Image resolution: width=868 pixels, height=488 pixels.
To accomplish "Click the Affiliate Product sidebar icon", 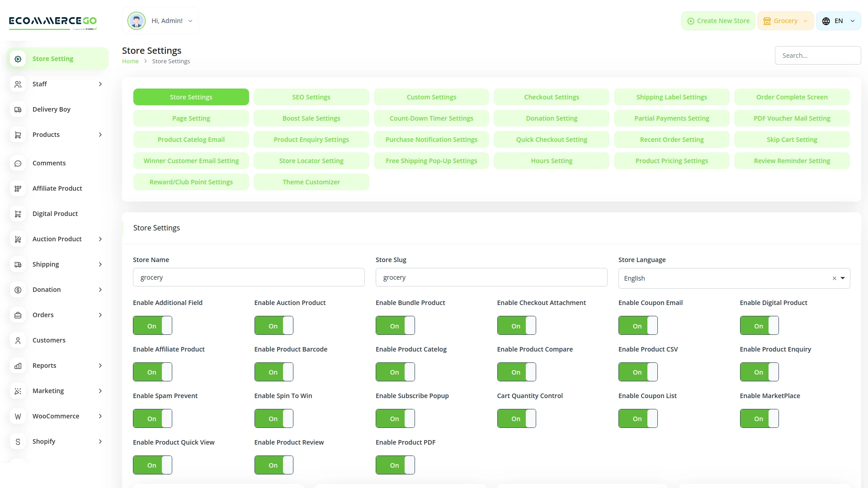I will (18, 188).
